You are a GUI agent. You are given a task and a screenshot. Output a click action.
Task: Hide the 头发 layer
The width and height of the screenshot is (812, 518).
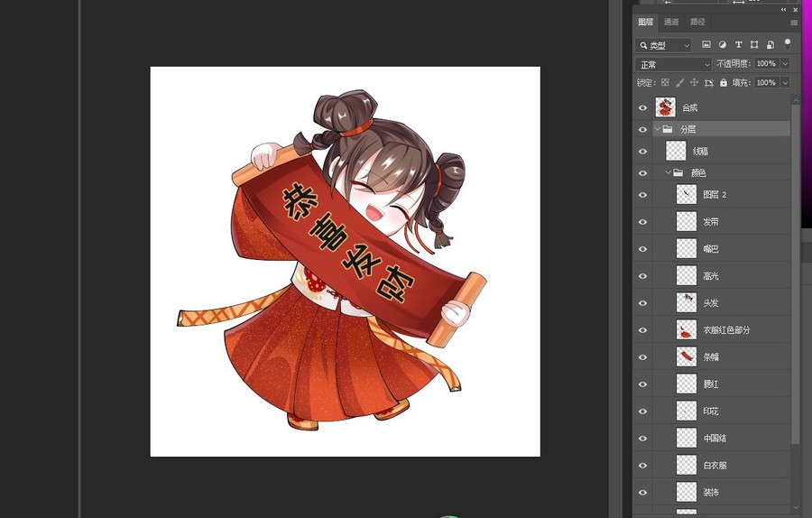(642, 303)
